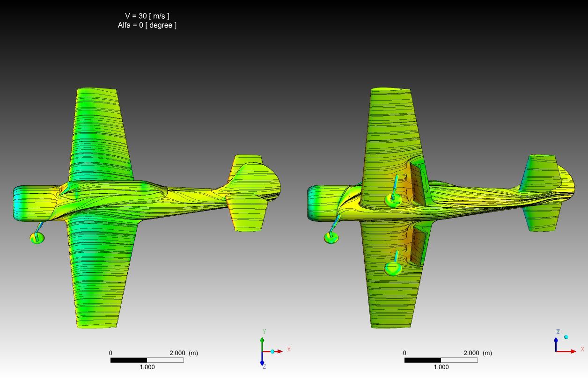The height and width of the screenshot is (379, 588).
Task: Click the blue Z axis arrow in right triad
Action: click(556, 342)
